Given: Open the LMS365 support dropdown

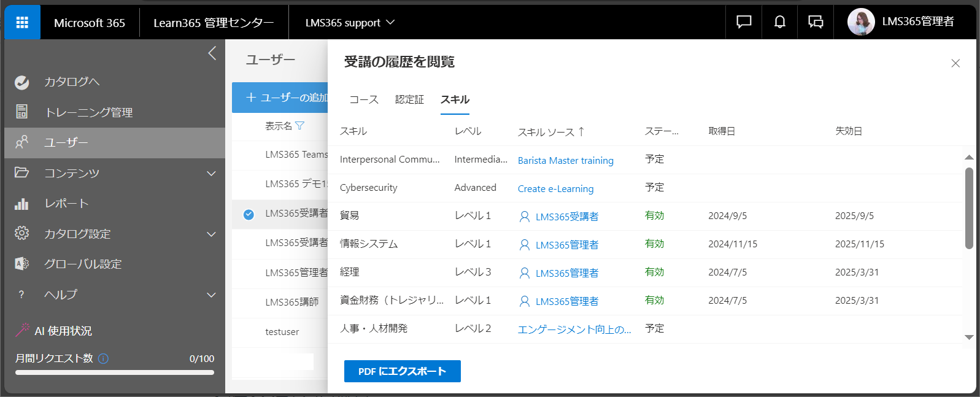Looking at the screenshot, I should point(350,23).
